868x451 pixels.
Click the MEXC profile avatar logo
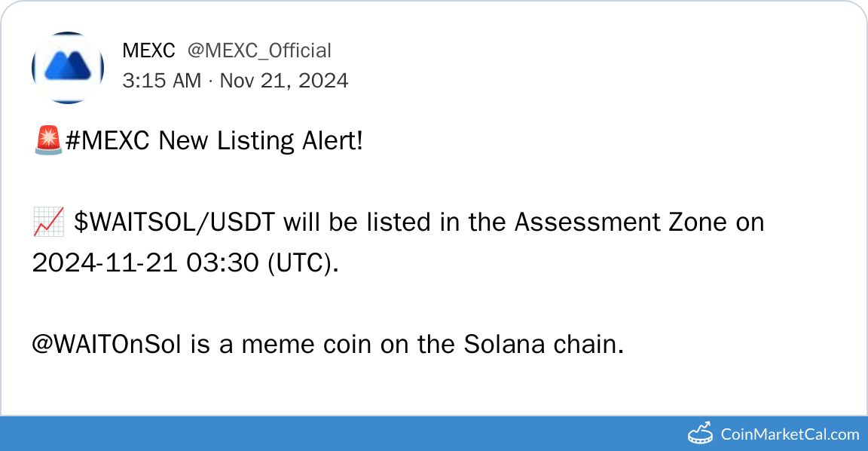click(x=68, y=67)
